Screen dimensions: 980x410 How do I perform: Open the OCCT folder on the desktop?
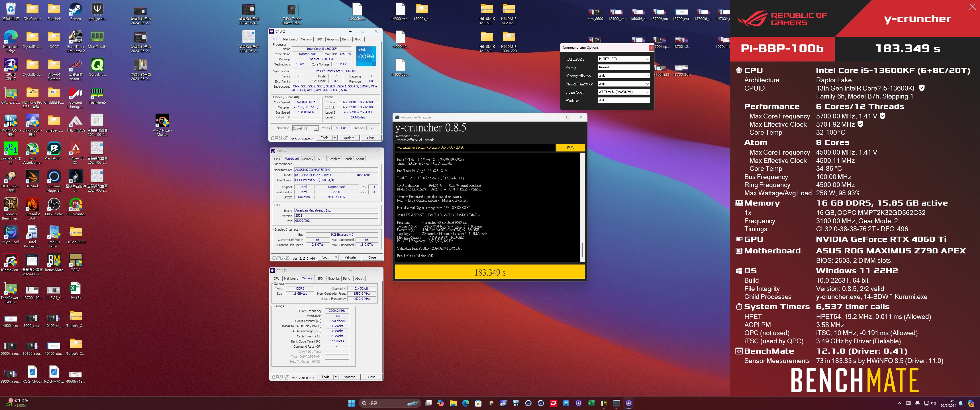[x=54, y=40]
